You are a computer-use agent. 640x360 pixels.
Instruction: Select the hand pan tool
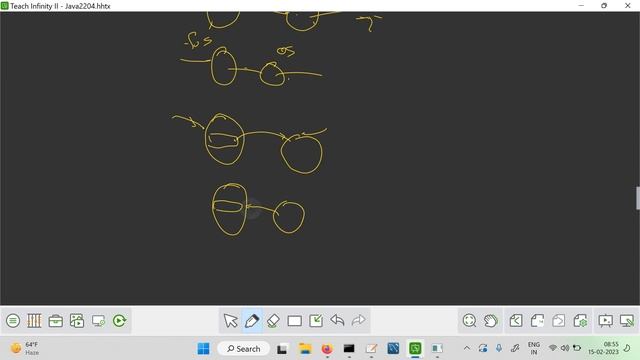pos(491,321)
